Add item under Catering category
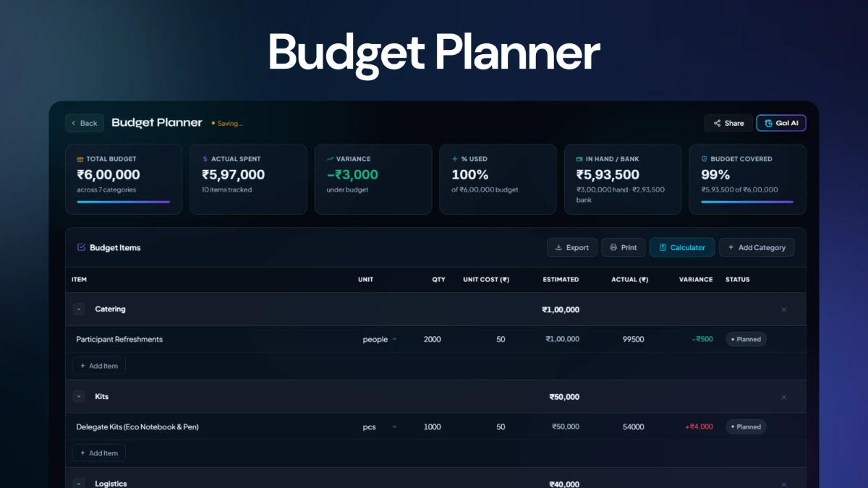 (99, 366)
